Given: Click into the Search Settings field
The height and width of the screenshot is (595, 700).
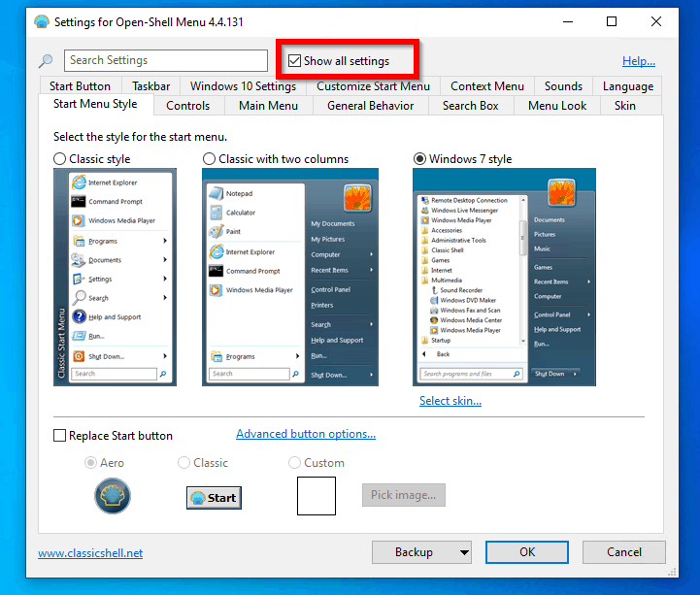Looking at the screenshot, I should [166, 61].
